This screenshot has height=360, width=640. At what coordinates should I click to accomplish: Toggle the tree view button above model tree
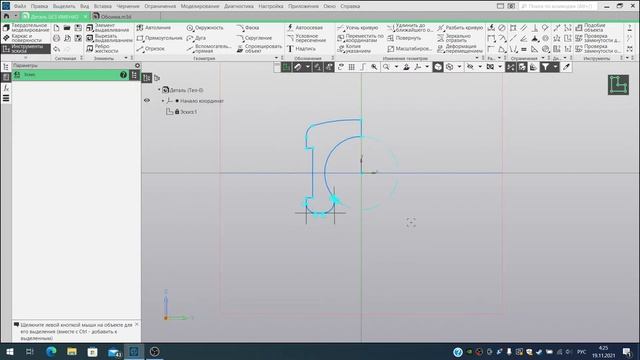[x=147, y=78]
